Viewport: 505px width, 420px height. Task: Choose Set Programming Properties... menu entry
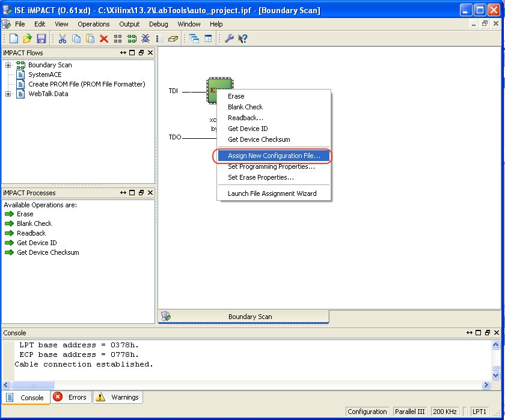tap(274, 166)
